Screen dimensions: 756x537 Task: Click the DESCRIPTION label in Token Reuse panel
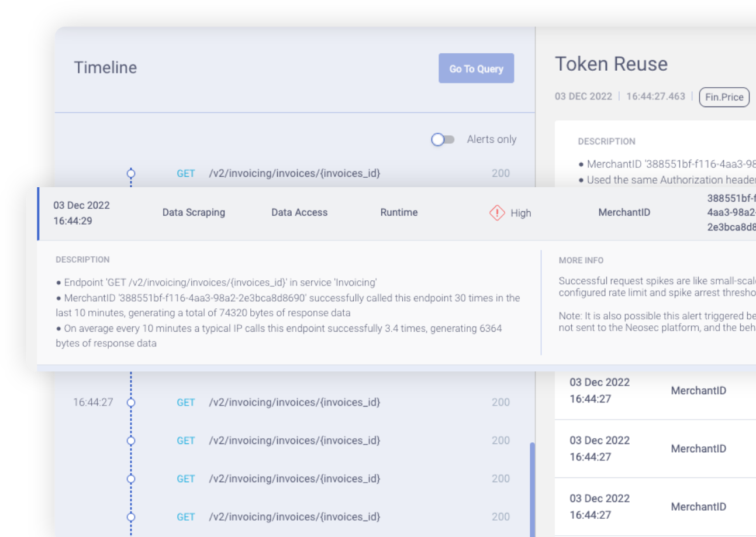point(606,142)
